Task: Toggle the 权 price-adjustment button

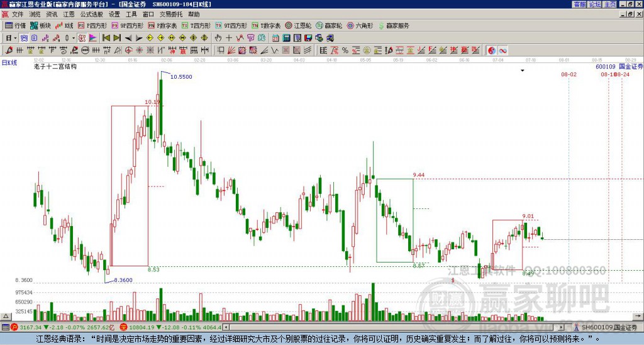Action: (82, 38)
